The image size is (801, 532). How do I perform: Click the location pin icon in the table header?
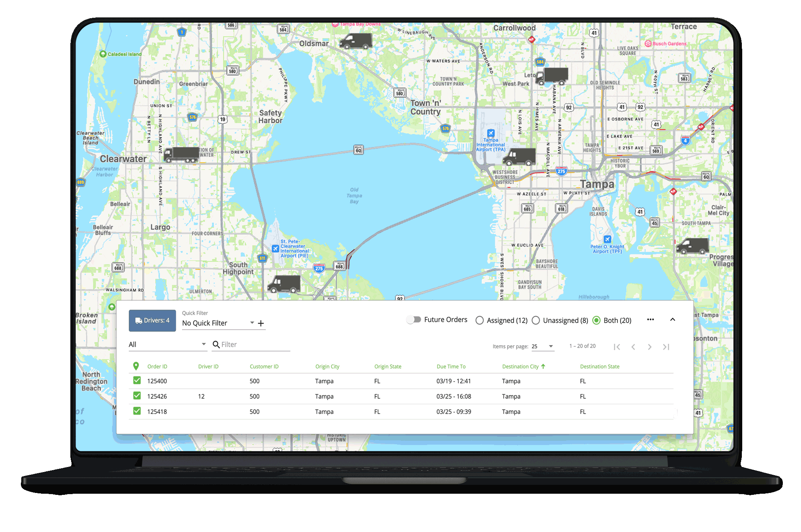137,365
